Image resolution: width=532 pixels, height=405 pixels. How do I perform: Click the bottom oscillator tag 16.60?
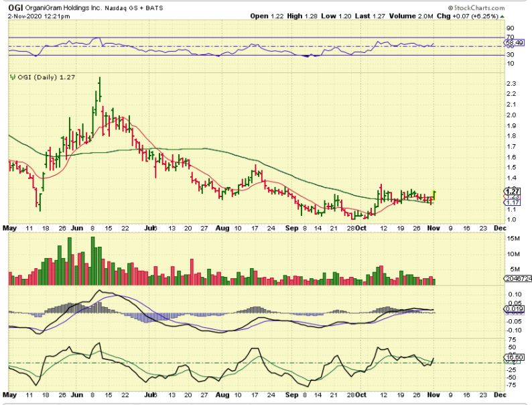pyautogui.click(x=515, y=357)
